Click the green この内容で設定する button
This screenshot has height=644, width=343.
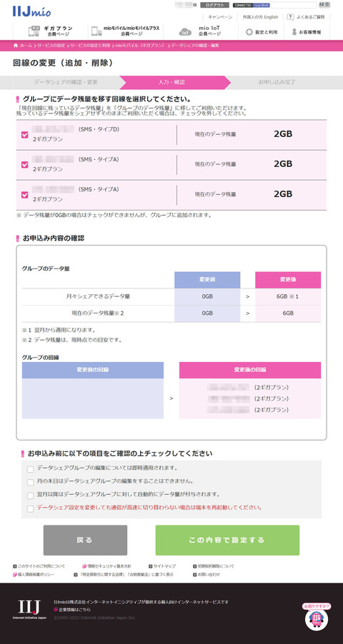tap(227, 540)
